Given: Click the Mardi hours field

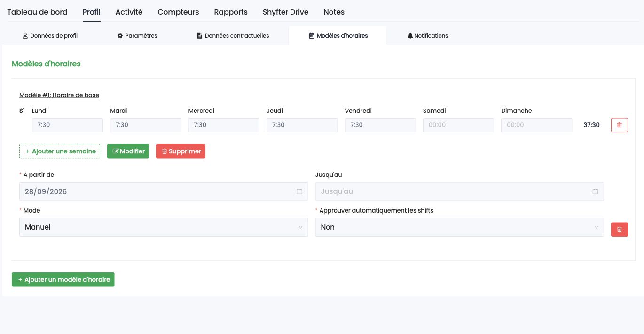Looking at the screenshot, I should 145,125.
